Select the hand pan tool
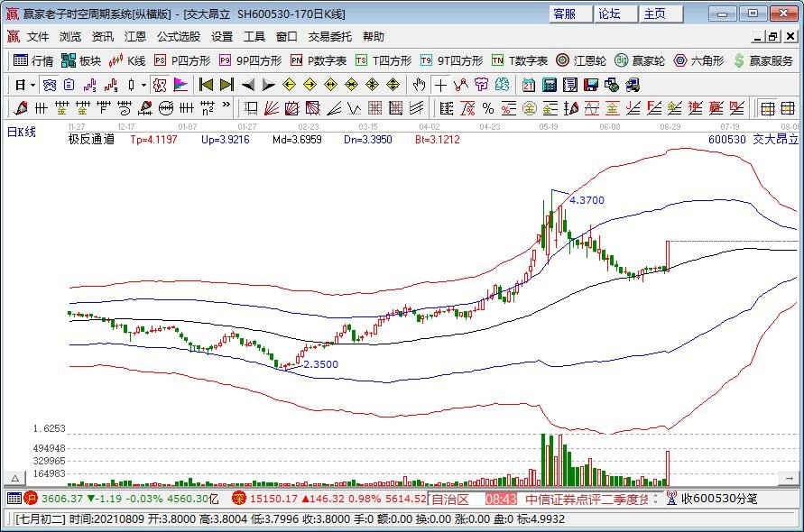 coord(419,85)
